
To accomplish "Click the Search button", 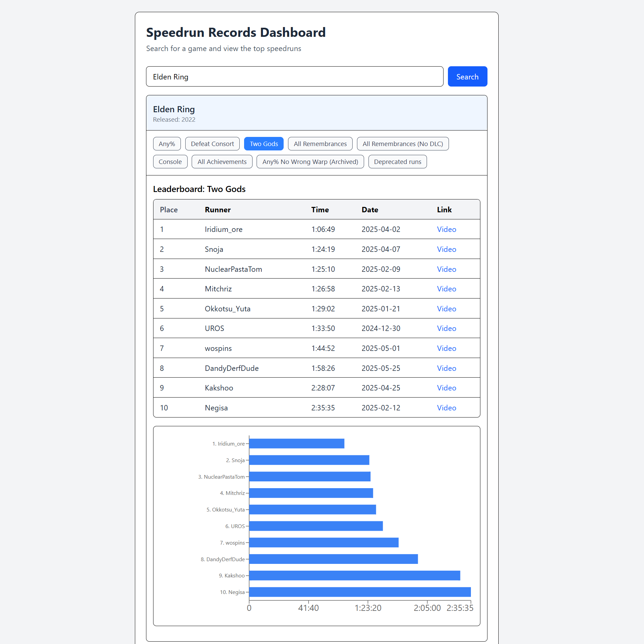I will tap(467, 76).
